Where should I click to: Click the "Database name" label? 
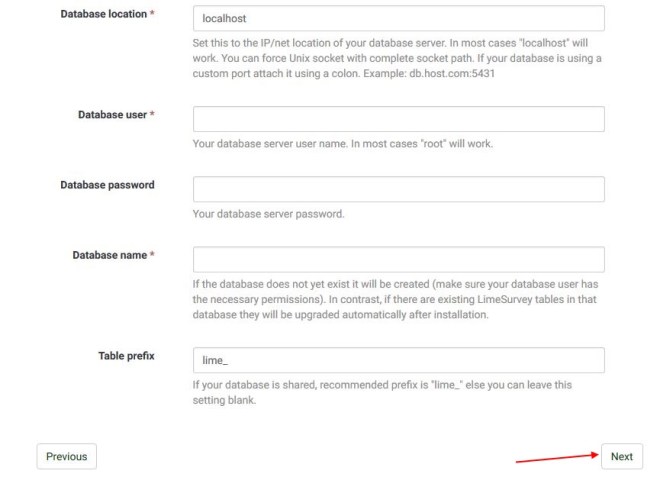[x=109, y=255]
